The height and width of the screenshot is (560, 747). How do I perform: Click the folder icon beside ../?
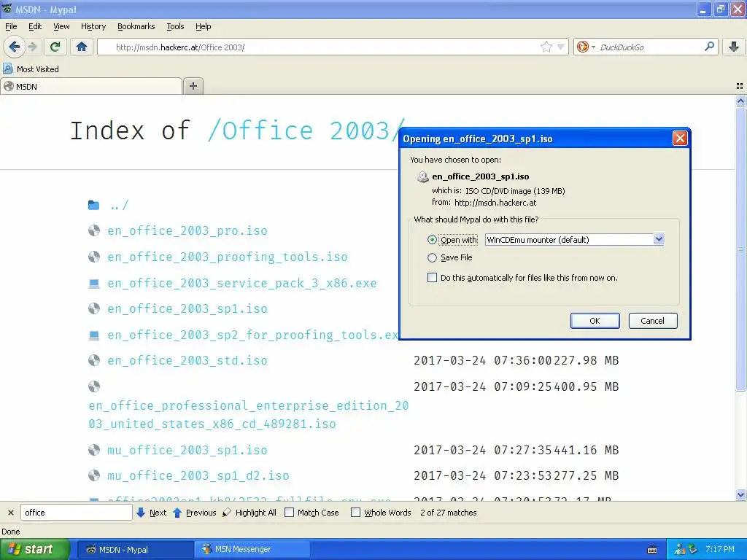click(x=94, y=205)
